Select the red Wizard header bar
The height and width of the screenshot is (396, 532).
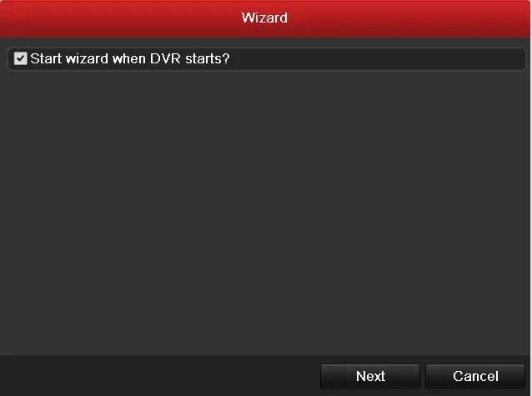coord(266,18)
